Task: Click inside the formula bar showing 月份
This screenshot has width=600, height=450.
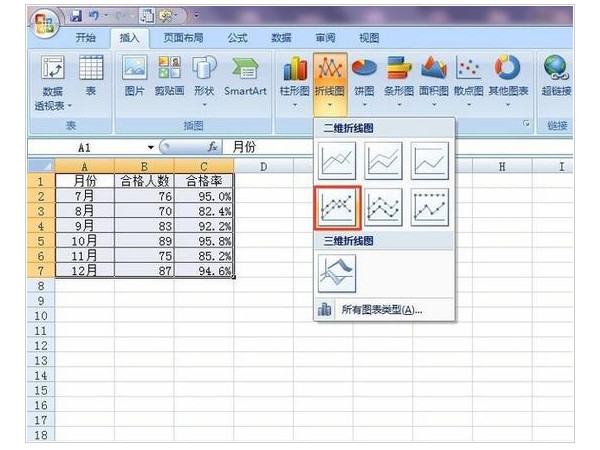Action: 398,147
